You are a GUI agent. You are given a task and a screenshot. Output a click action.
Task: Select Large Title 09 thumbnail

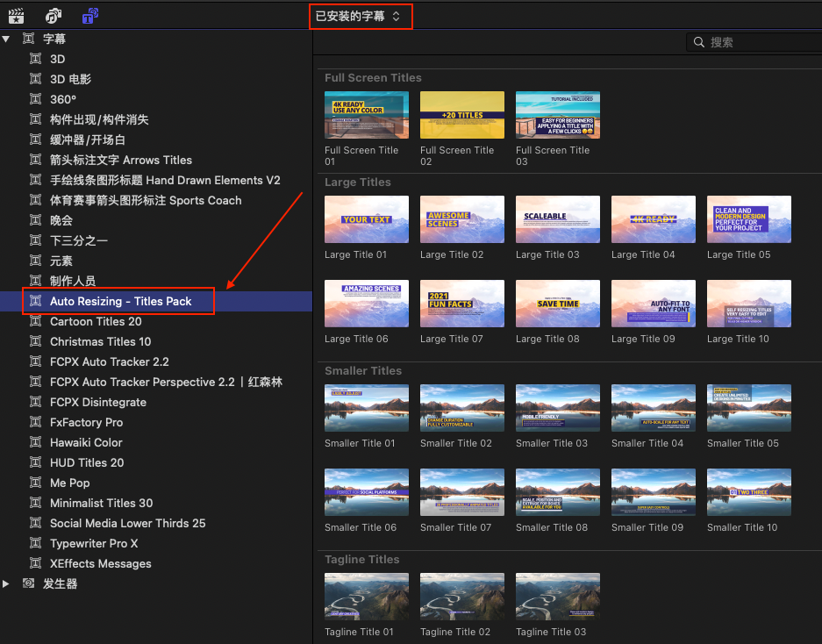tap(654, 304)
